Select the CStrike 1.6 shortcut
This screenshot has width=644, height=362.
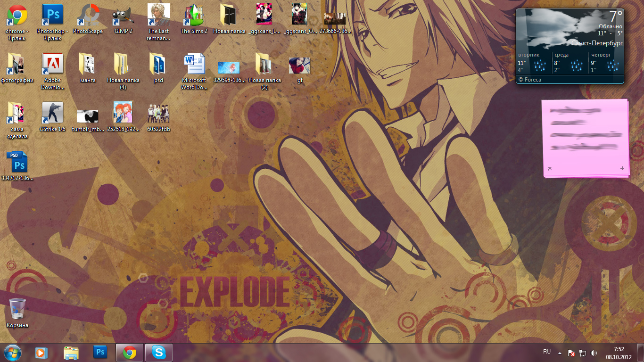tap(52, 117)
